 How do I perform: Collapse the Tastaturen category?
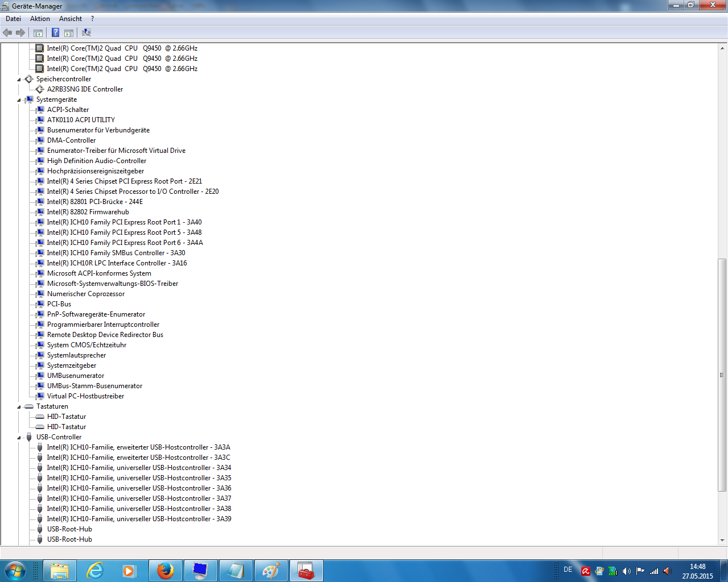tap(19, 407)
